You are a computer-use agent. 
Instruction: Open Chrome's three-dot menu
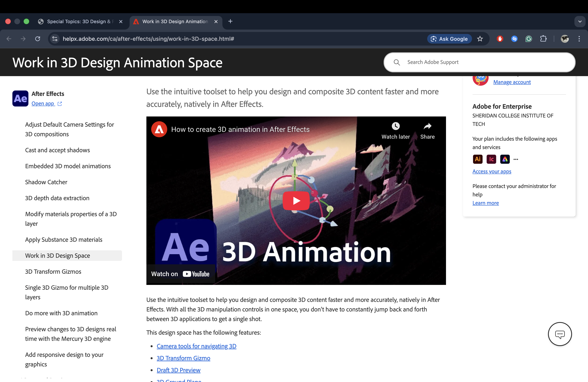(x=579, y=39)
